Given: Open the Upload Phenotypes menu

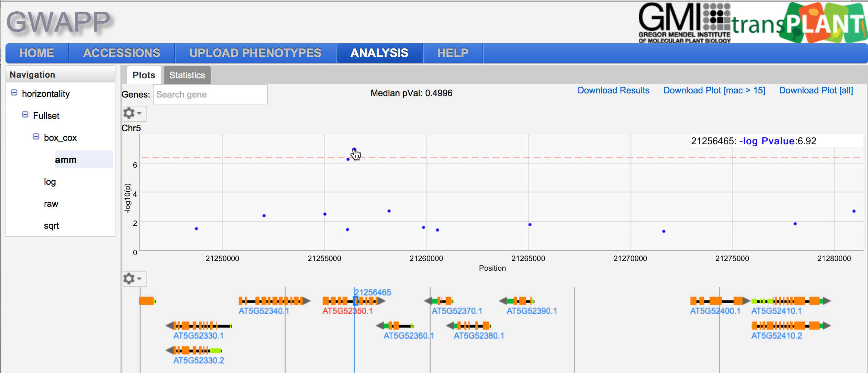Looking at the screenshot, I should [255, 53].
